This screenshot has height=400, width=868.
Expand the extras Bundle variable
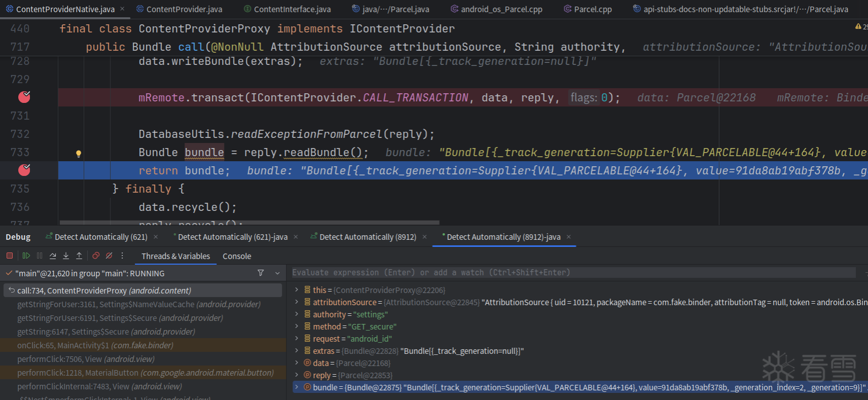click(297, 351)
